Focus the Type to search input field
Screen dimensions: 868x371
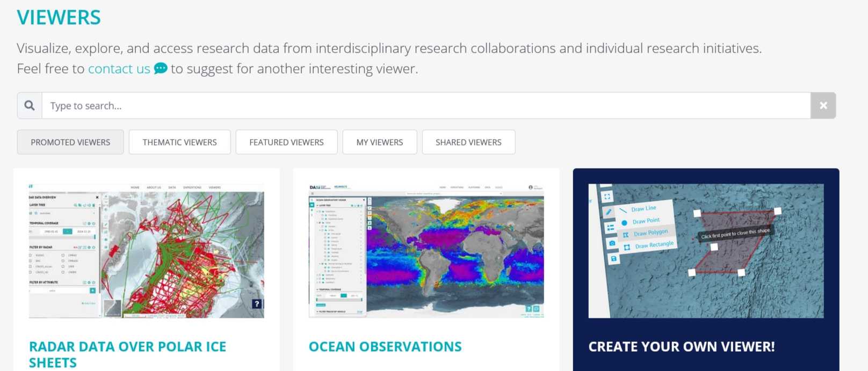click(425, 106)
